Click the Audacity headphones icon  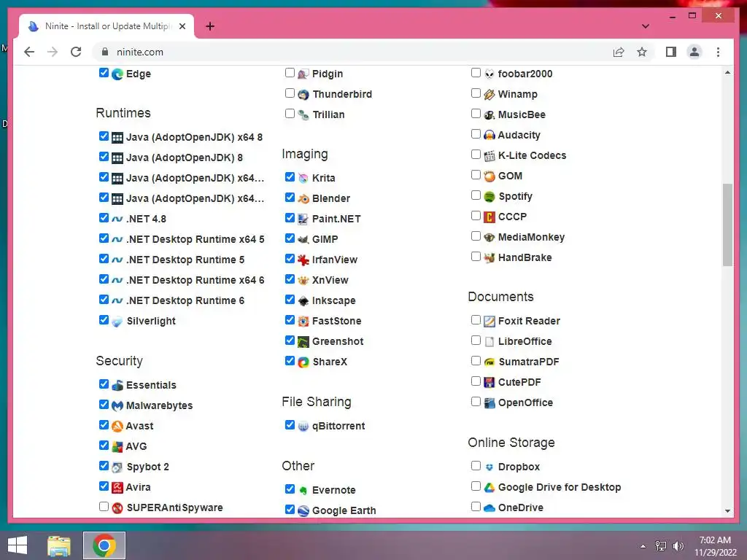[489, 135]
